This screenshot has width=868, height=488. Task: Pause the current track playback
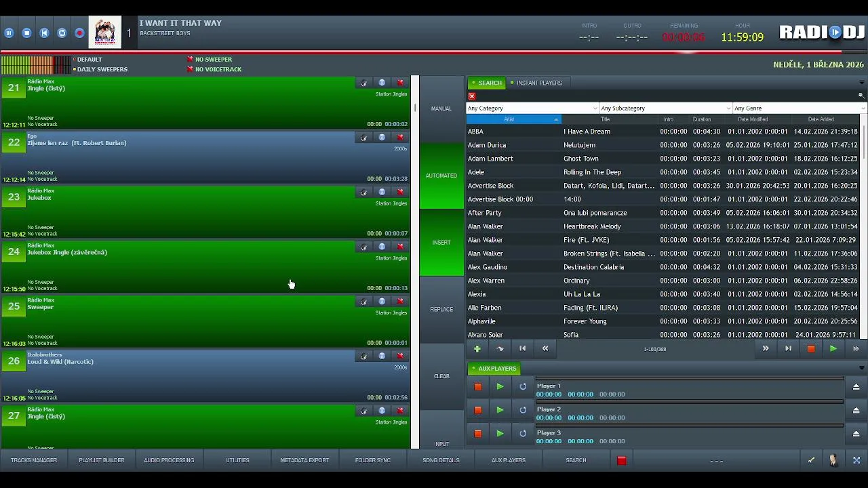9,33
